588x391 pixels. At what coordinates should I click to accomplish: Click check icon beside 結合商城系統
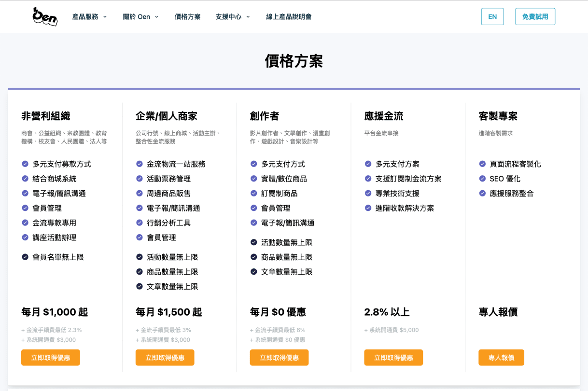tap(25, 179)
